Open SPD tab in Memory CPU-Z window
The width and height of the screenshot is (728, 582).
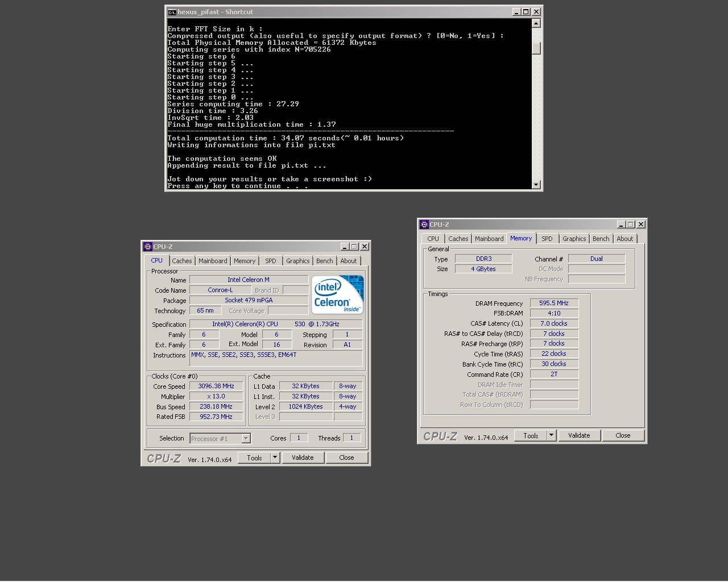click(547, 239)
